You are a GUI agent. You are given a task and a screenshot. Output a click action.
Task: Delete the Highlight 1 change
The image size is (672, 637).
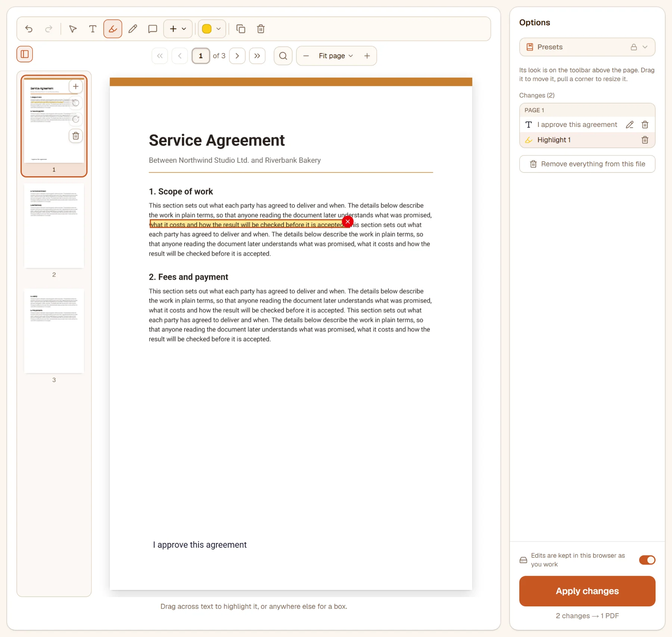tap(645, 140)
